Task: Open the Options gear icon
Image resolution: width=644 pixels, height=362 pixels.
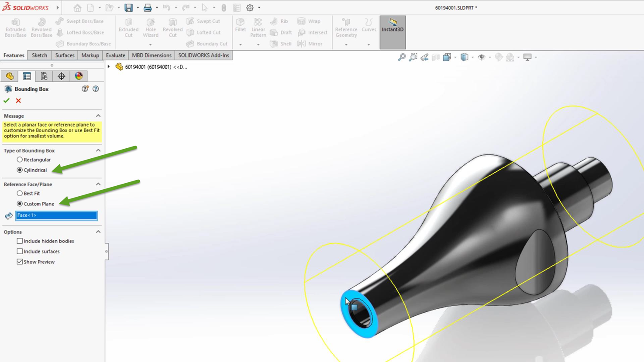Action: click(x=250, y=7)
